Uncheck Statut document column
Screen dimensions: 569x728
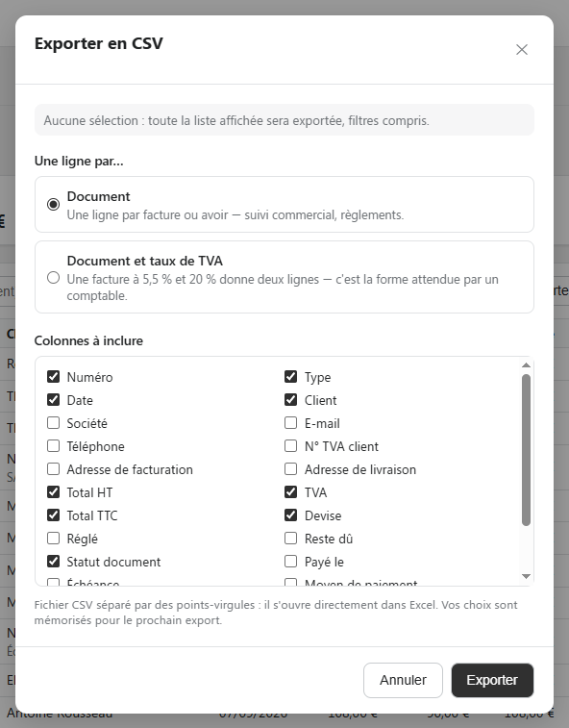pos(54,562)
